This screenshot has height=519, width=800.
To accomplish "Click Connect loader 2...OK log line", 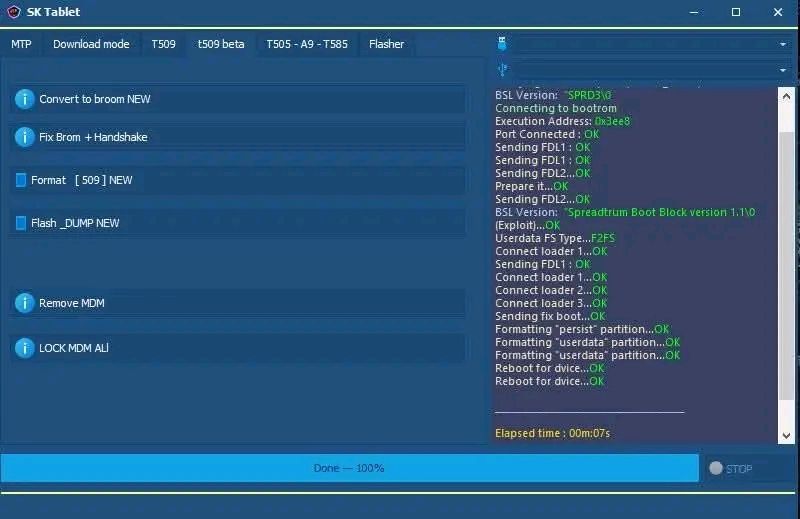I will (551, 290).
